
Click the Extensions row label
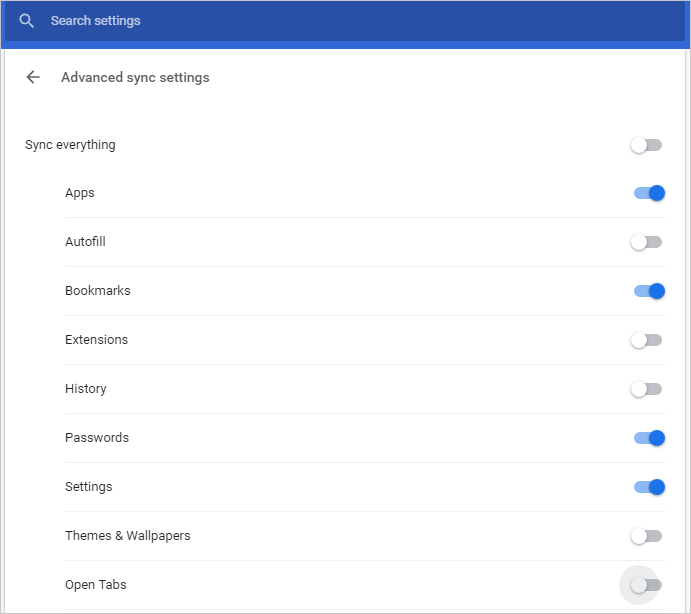click(x=96, y=340)
